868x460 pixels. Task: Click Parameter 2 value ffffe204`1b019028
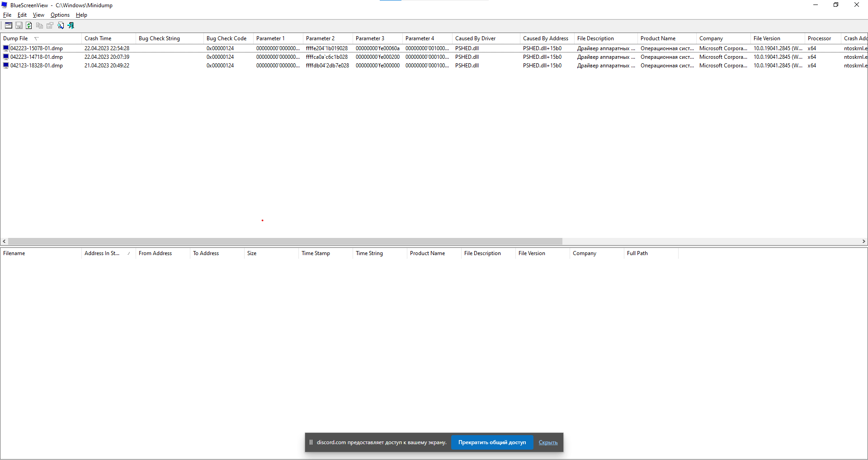[x=327, y=48]
